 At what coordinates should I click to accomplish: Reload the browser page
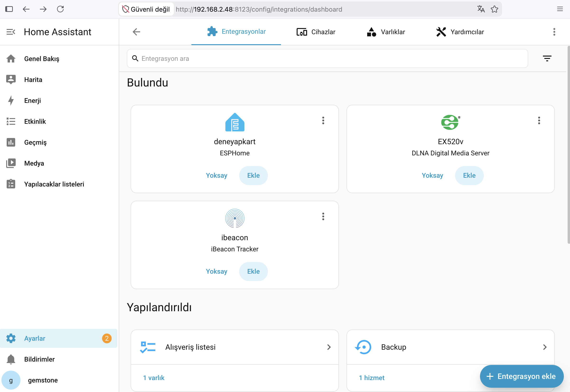(x=60, y=9)
